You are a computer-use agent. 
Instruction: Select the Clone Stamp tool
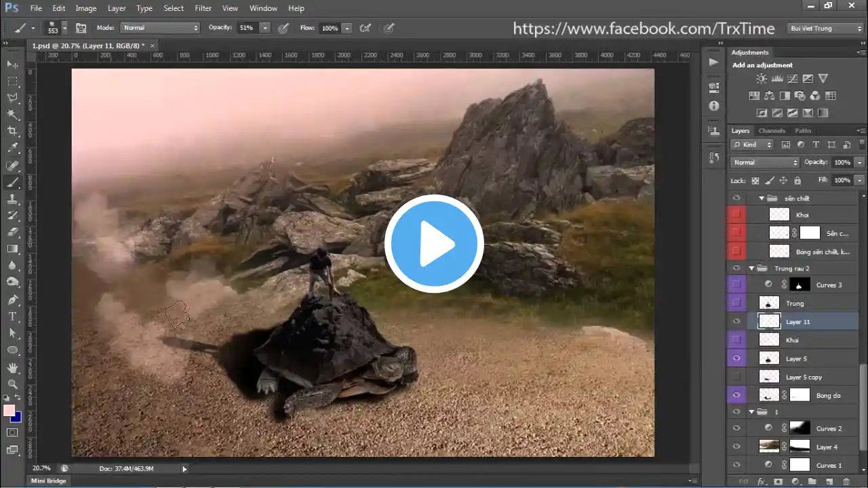[x=13, y=199]
